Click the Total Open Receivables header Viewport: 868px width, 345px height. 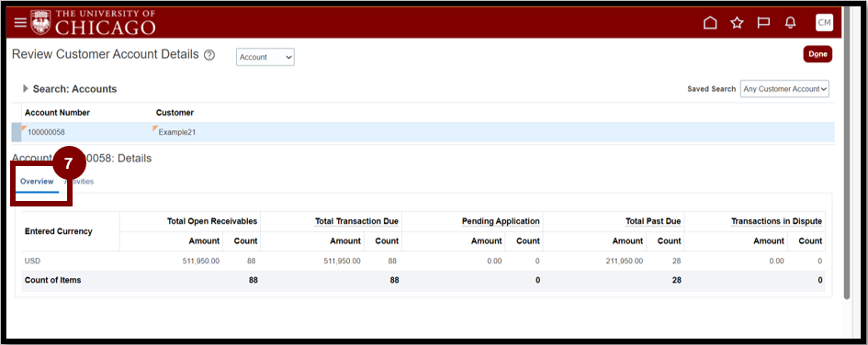[x=212, y=221]
